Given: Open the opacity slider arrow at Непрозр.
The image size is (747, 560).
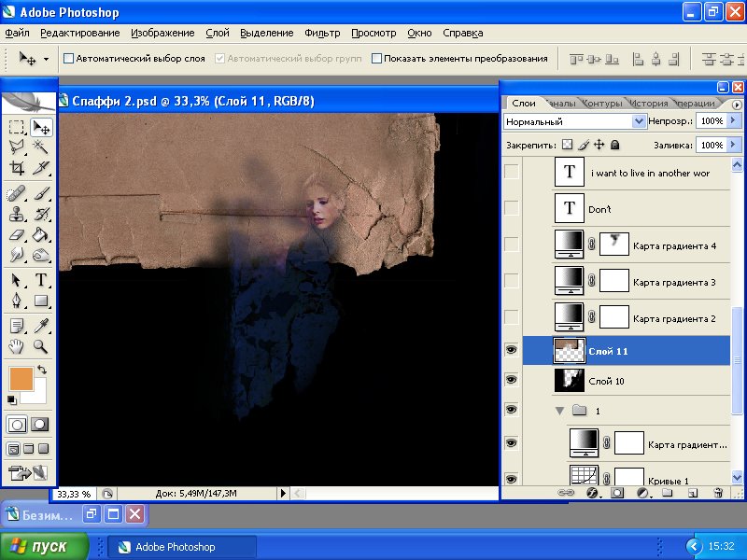Looking at the screenshot, I should (x=734, y=121).
